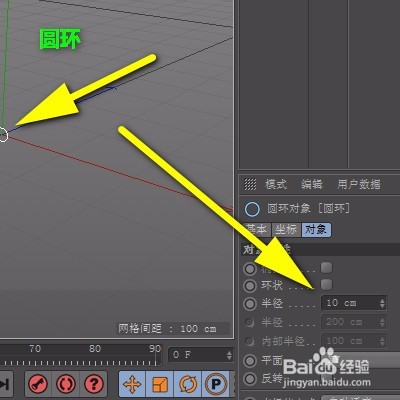
Task: Click the go-to-end playback button
Action: click(x=5, y=384)
